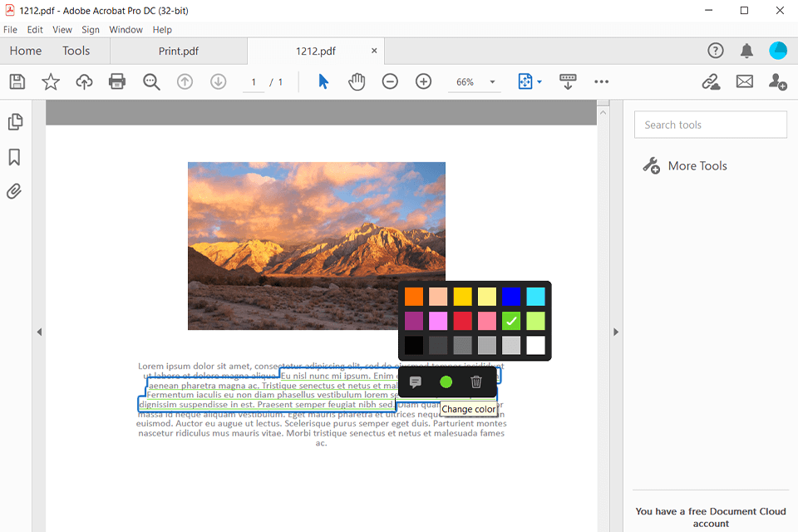Open the Bookmarks panel

pyautogui.click(x=14, y=157)
